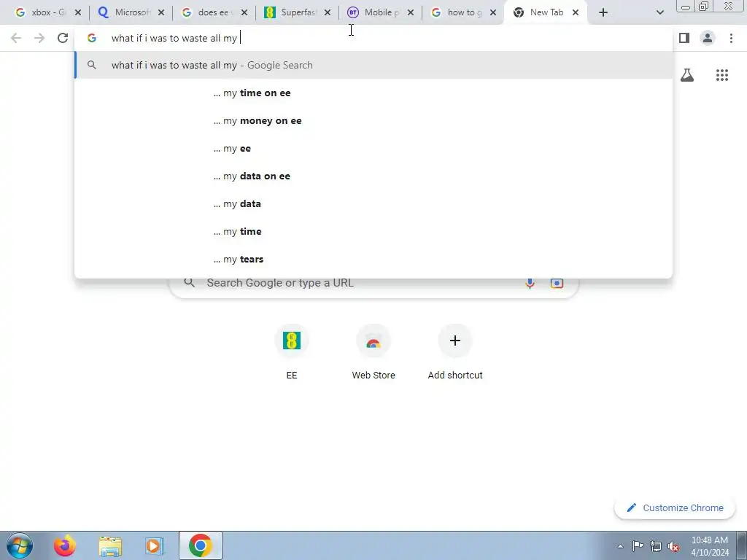Choose suggestion 'my data on ee'

pyautogui.click(x=373, y=176)
